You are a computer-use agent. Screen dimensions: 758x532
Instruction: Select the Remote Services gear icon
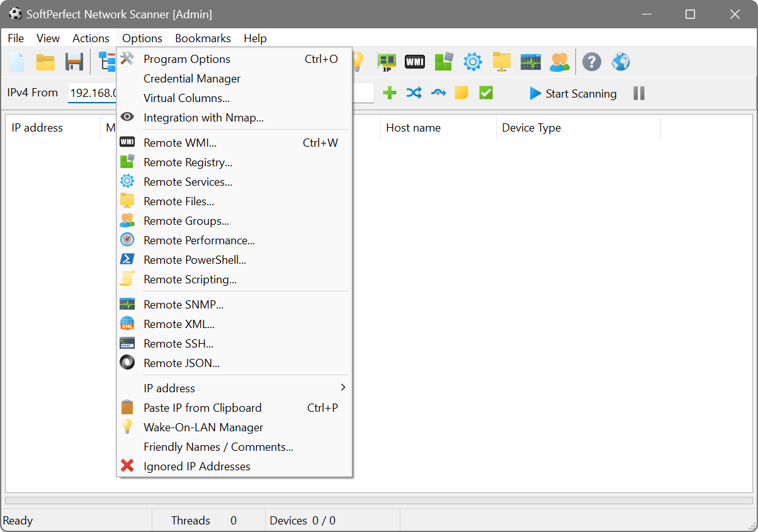point(472,61)
